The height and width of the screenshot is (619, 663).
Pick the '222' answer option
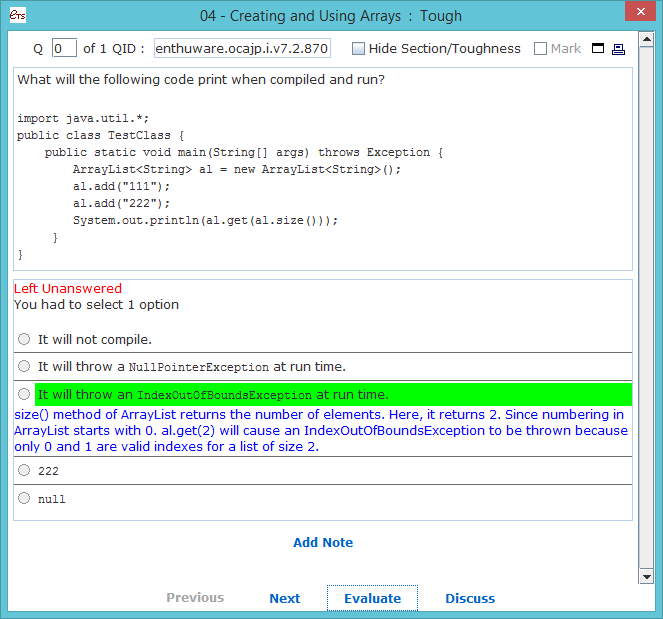pos(25,470)
